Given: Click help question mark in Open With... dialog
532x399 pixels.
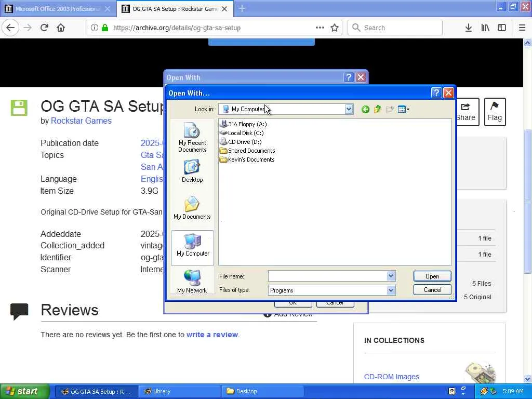Looking at the screenshot, I should click(x=436, y=92).
